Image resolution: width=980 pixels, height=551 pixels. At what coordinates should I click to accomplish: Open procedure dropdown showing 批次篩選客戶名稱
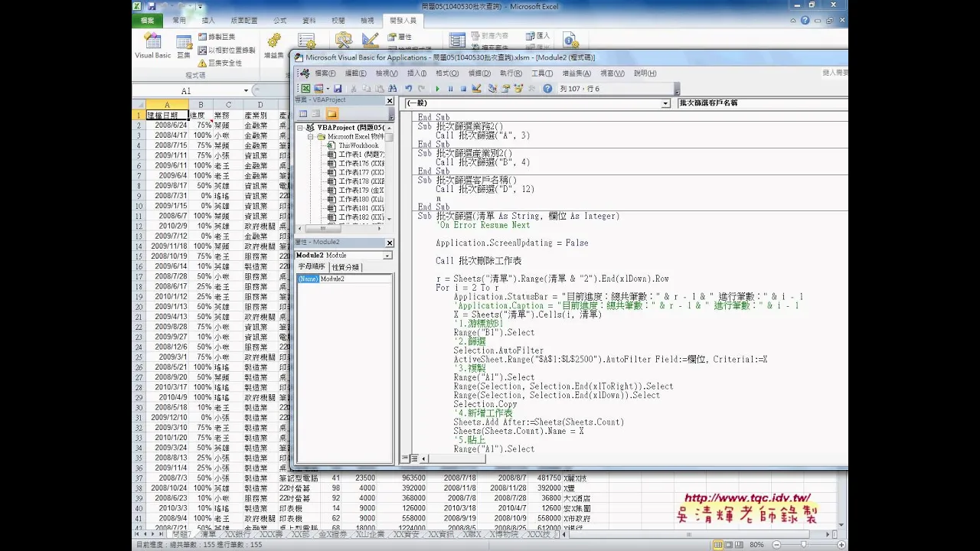point(763,103)
